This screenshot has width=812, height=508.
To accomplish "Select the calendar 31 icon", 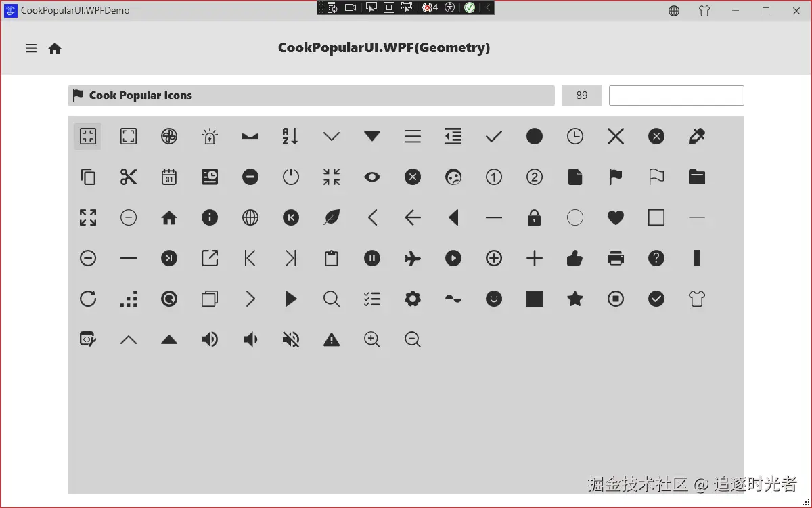I will coord(169,177).
